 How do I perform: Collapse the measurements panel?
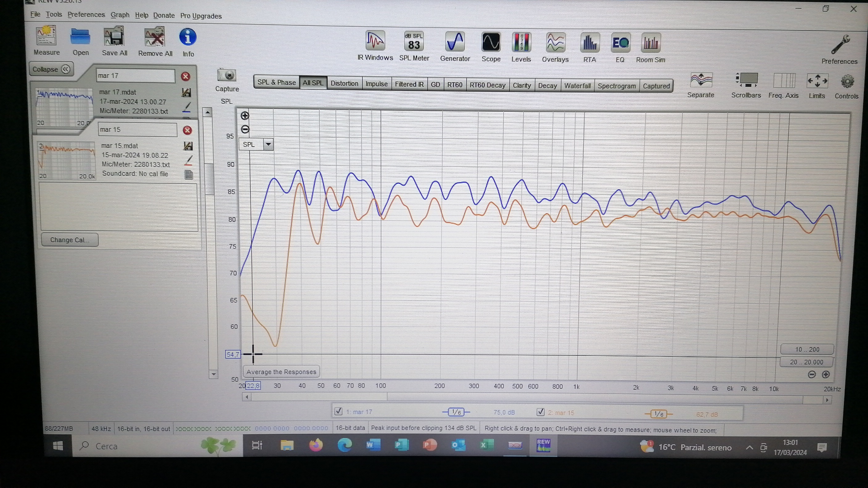click(51, 69)
